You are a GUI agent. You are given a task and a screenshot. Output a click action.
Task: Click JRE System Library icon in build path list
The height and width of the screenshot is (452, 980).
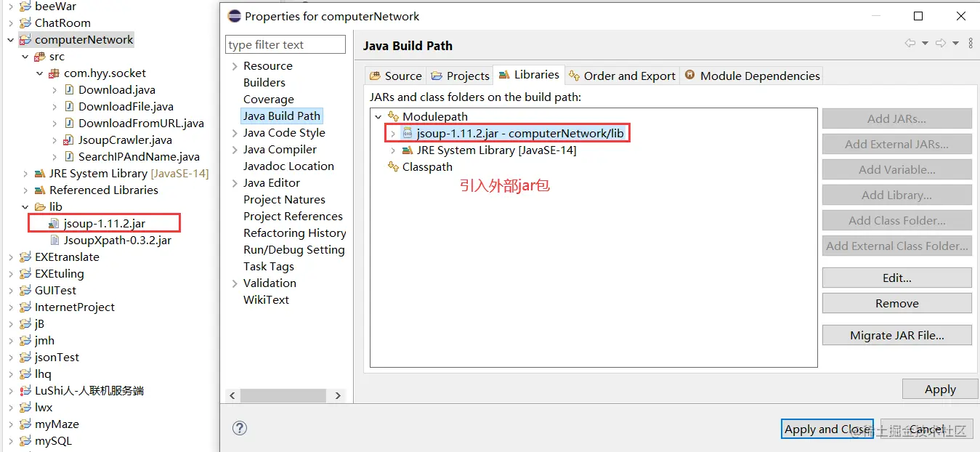click(408, 150)
